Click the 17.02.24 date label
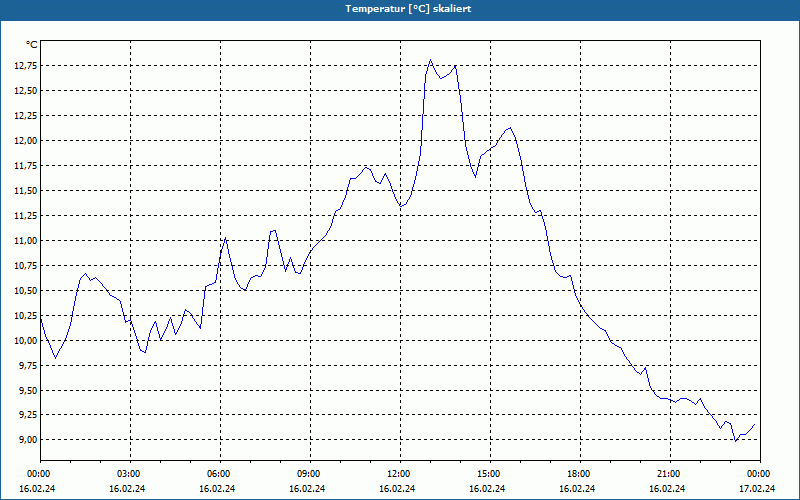Screen dimensions: 800x500 tap(757, 488)
